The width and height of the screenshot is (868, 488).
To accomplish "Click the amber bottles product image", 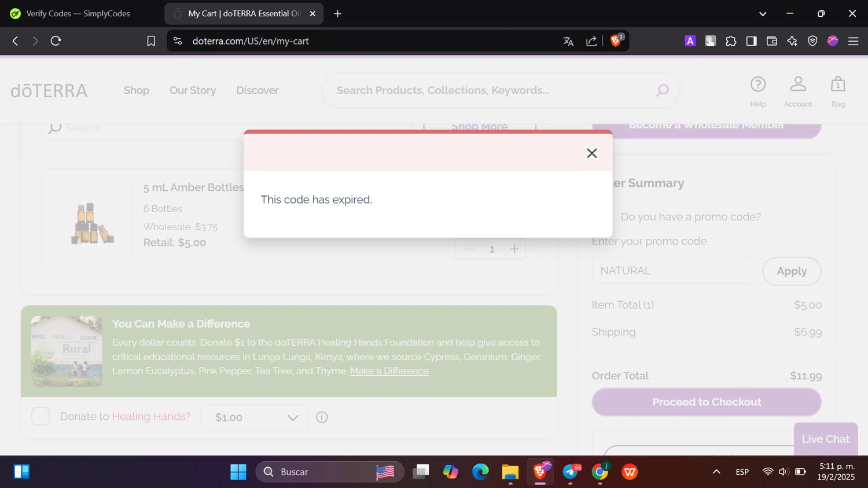I will (93, 223).
